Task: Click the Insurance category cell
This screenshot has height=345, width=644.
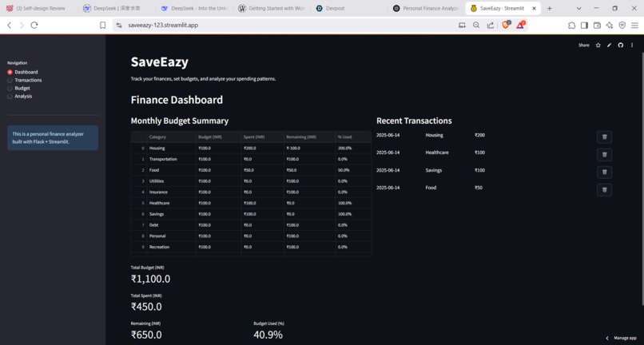Action: (171, 192)
